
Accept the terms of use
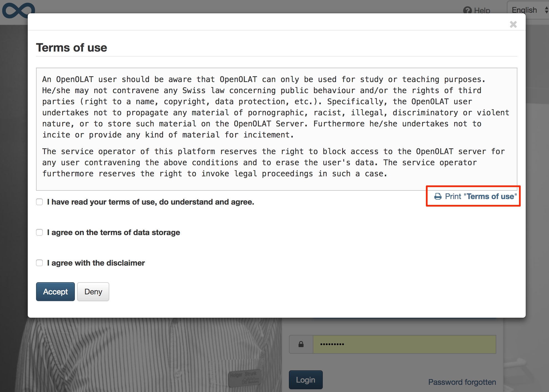click(x=55, y=292)
